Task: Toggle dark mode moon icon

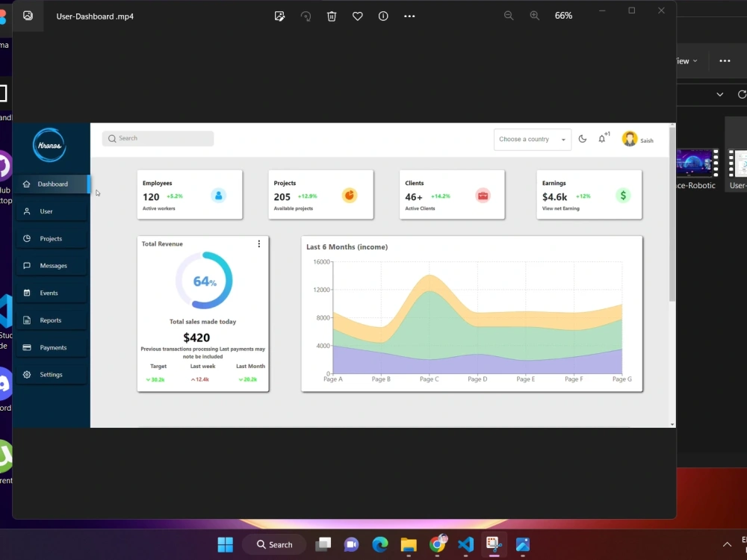Action: point(582,139)
